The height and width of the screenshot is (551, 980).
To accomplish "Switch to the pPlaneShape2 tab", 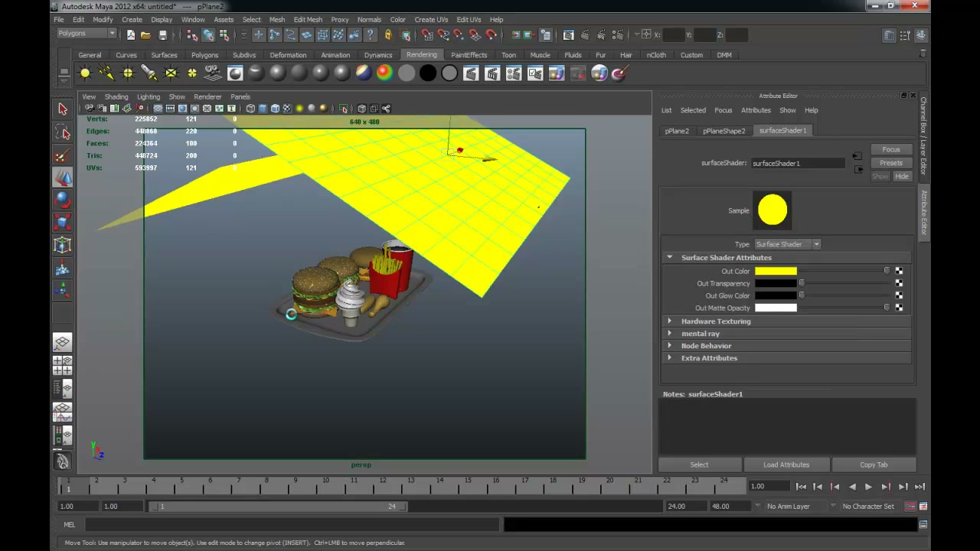I will click(724, 131).
